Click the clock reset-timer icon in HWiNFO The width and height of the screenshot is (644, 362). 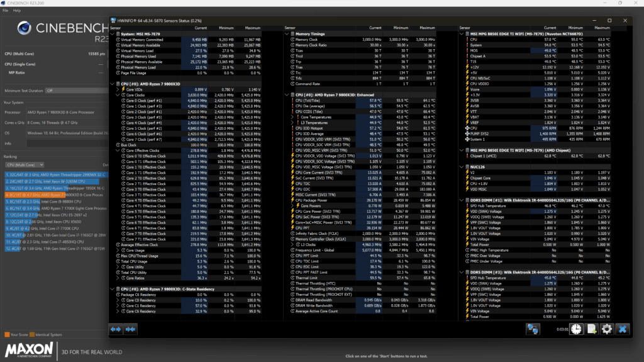tap(576, 329)
